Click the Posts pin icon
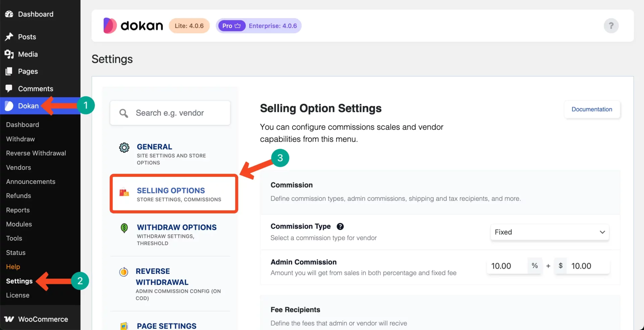Image resolution: width=644 pixels, height=330 pixels. click(x=9, y=37)
